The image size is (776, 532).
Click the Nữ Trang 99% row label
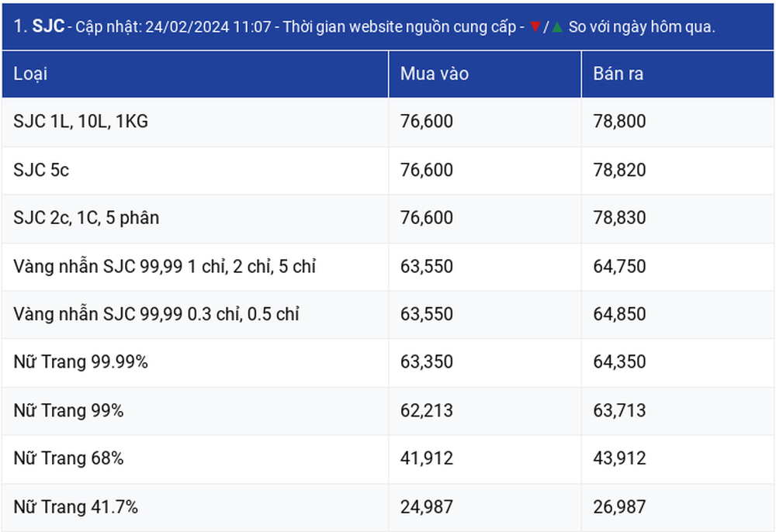point(68,411)
